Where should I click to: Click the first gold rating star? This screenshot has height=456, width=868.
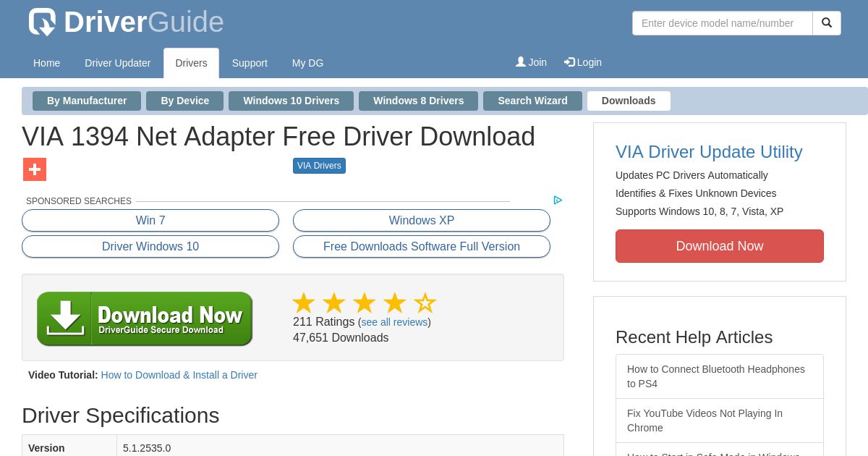(x=304, y=303)
